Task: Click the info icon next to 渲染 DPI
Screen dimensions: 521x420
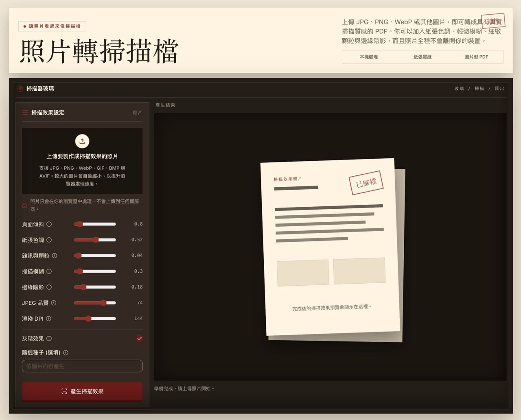Action: point(48,319)
